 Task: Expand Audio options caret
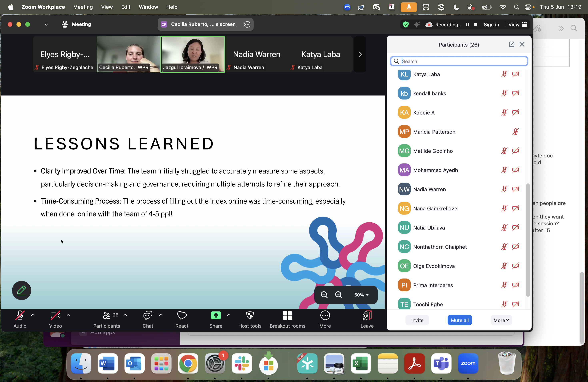pyautogui.click(x=33, y=315)
